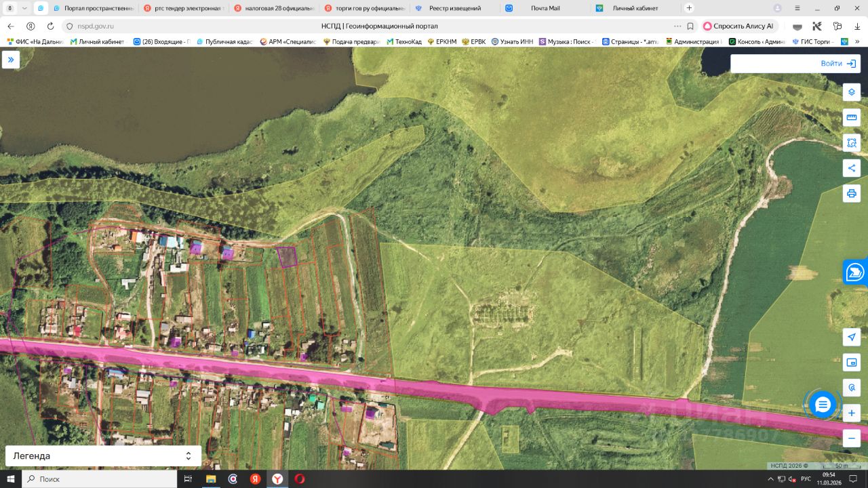Open Администрация bookmark

(x=692, y=41)
